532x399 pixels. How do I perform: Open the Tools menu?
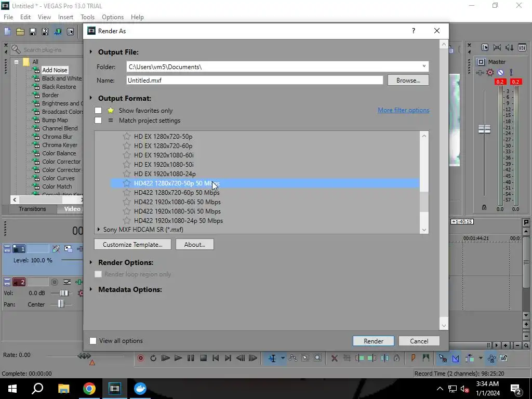click(87, 17)
